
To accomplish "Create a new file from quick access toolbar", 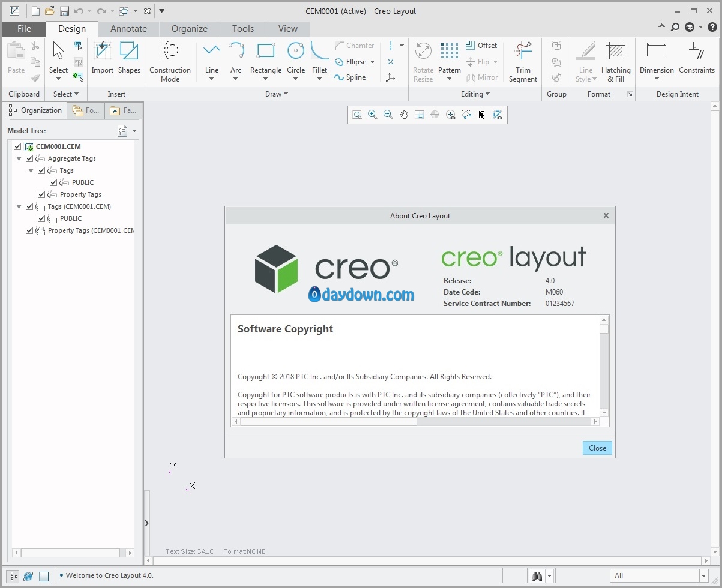I will (x=36, y=11).
